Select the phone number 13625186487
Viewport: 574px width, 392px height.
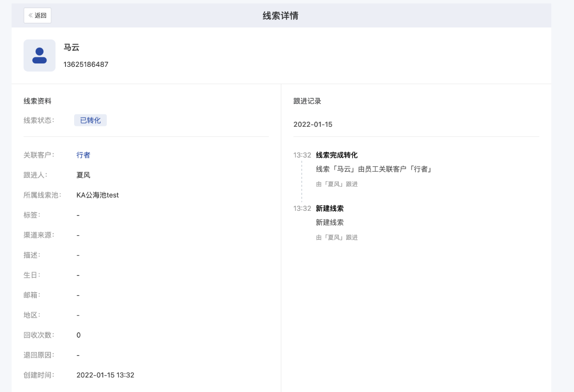point(86,64)
